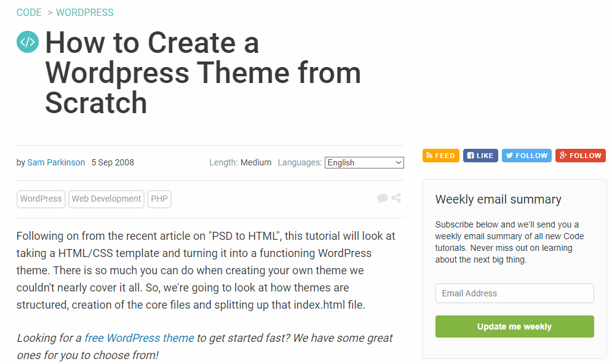Click the share icon
612x364 pixels.
(396, 198)
